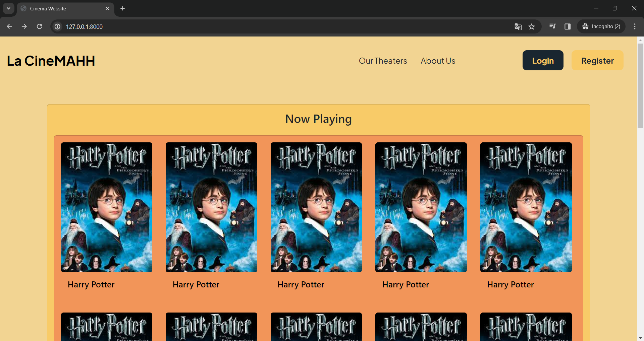644x341 pixels.
Task: Open the second poster in the second row
Action: coord(211,327)
